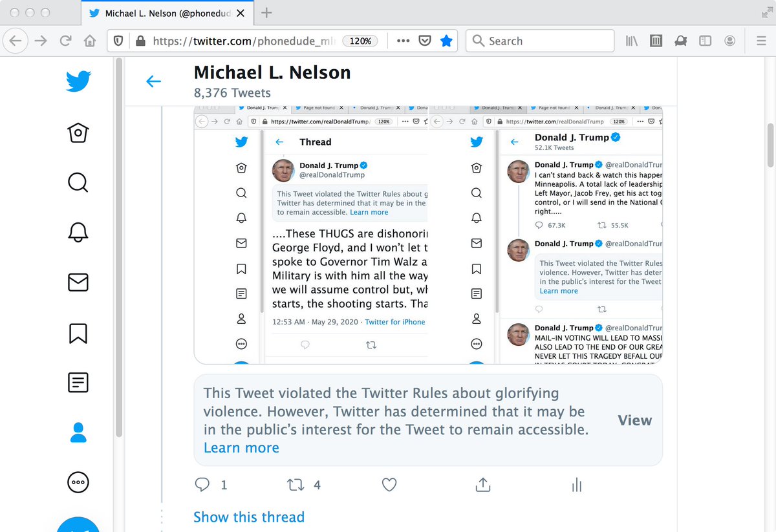
Task: Reload the page in the browser toolbar
Action: click(x=65, y=41)
